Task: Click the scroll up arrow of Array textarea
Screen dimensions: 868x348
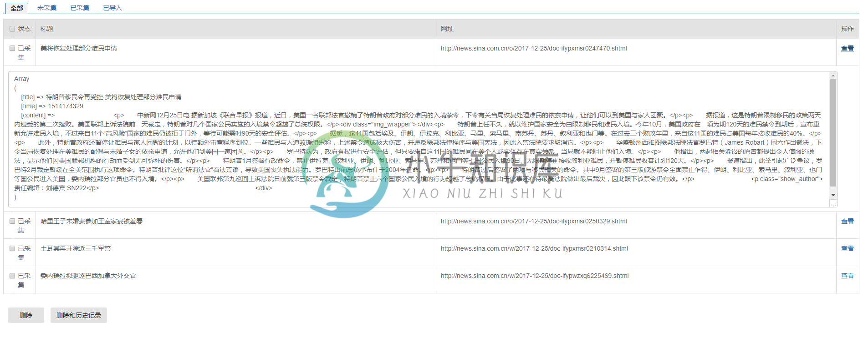Action: coord(833,76)
